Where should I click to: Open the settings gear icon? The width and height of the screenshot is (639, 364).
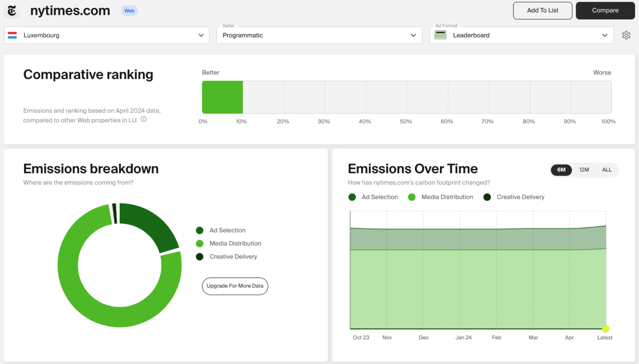pos(626,35)
